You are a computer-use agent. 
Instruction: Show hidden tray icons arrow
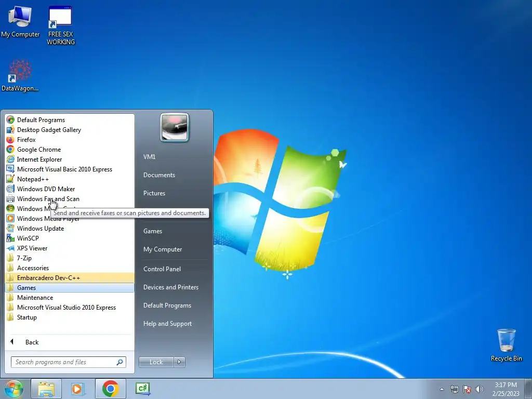click(442, 389)
